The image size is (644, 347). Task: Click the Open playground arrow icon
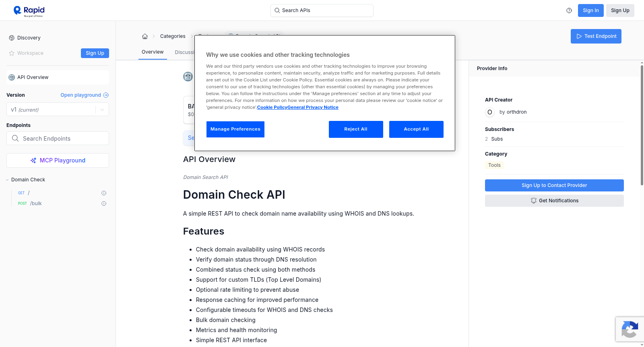pos(106,95)
